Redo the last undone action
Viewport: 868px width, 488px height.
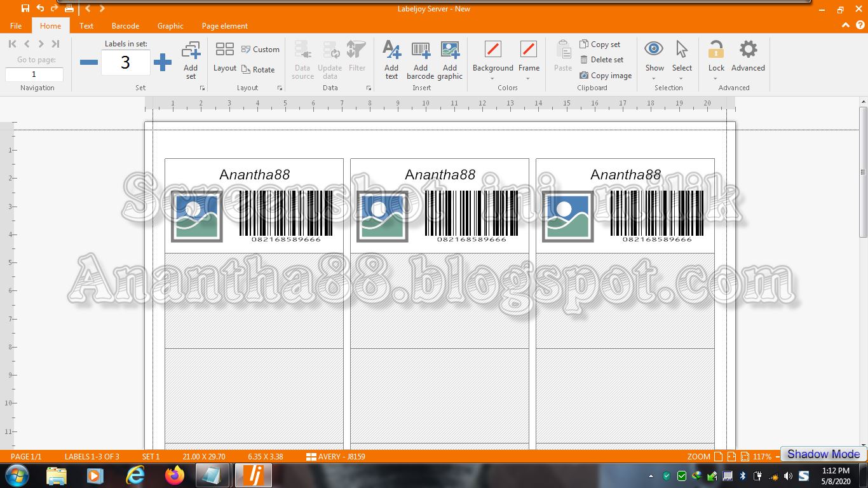[x=54, y=8]
